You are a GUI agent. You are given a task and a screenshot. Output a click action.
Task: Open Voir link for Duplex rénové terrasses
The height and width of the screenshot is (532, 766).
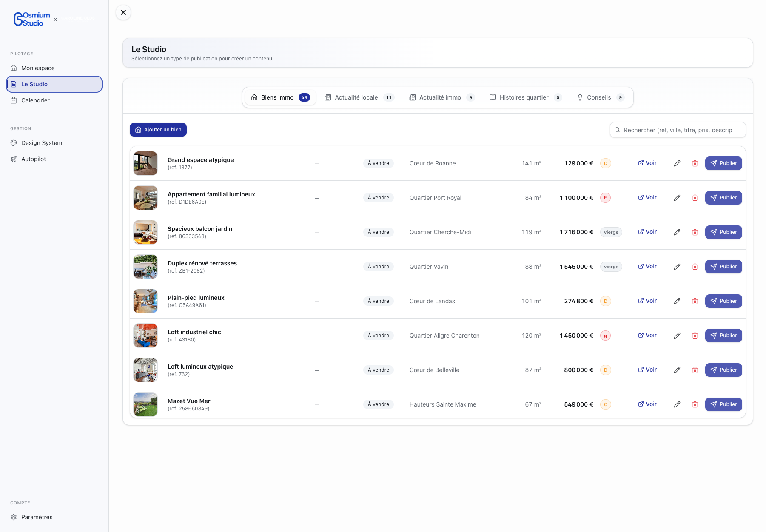point(647,266)
